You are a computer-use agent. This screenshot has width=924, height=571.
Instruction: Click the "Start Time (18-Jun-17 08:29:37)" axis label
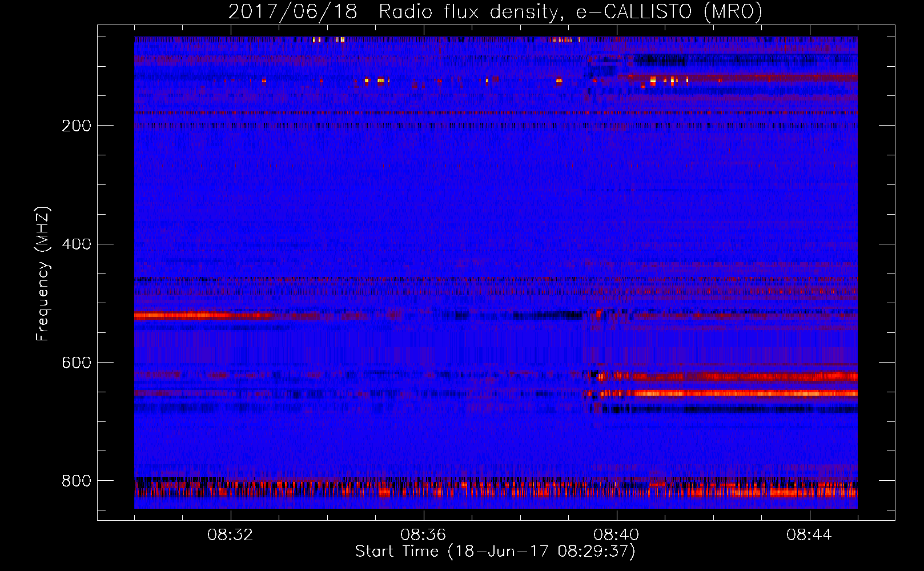tap(495, 552)
